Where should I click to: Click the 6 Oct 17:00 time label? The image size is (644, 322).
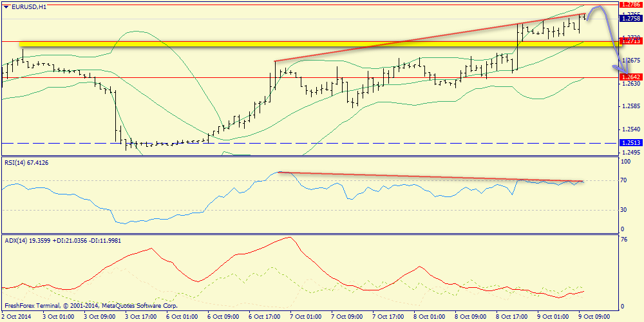(x=263, y=317)
